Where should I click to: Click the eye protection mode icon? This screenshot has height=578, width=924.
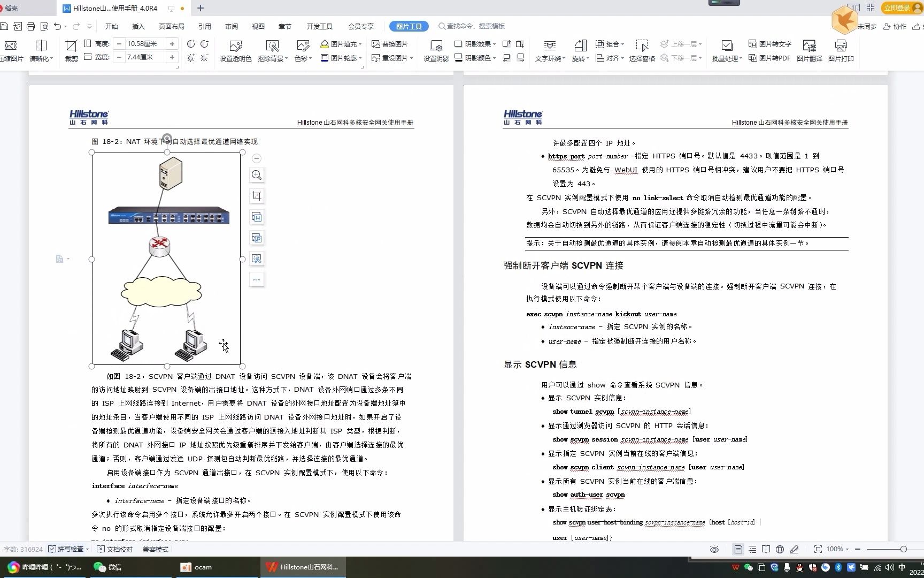pos(714,549)
